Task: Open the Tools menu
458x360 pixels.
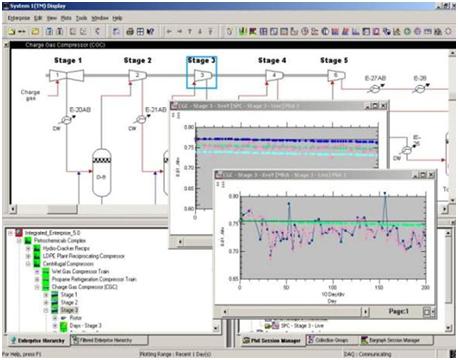Action: [81, 18]
